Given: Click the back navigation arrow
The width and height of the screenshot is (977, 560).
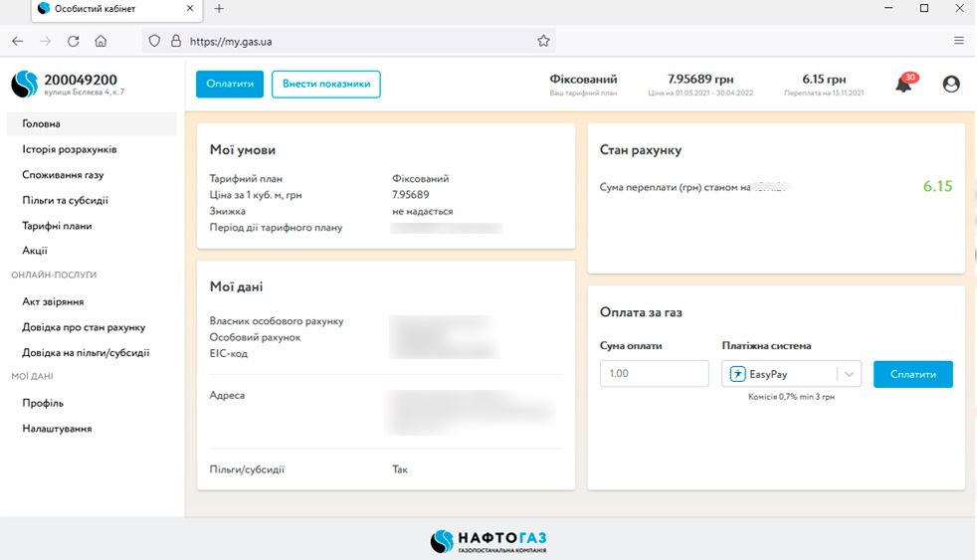Looking at the screenshot, I should [x=17, y=41].
